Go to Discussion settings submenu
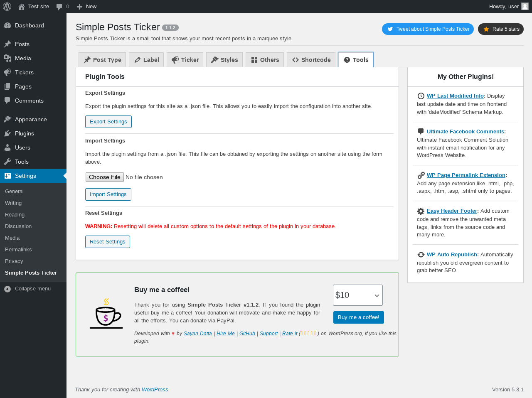This screenshot has width=532, height=398. pyautogui.click(x=33, y=226)
